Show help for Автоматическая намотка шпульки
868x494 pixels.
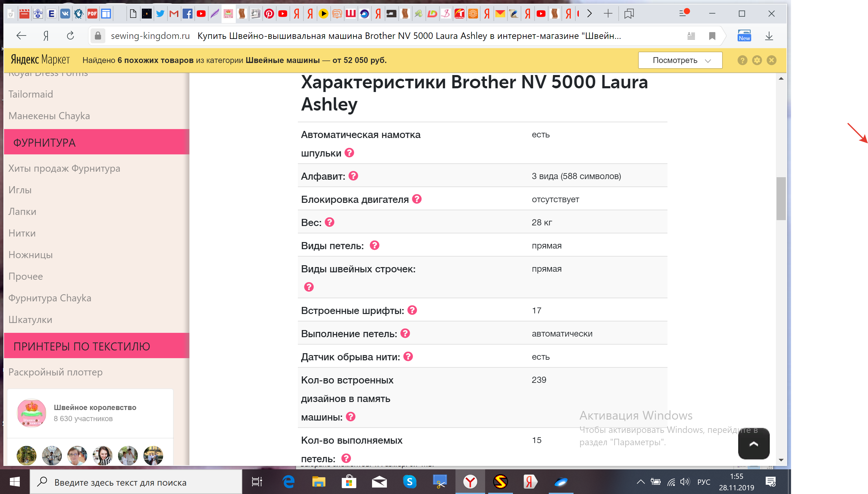tap(349, 153)
